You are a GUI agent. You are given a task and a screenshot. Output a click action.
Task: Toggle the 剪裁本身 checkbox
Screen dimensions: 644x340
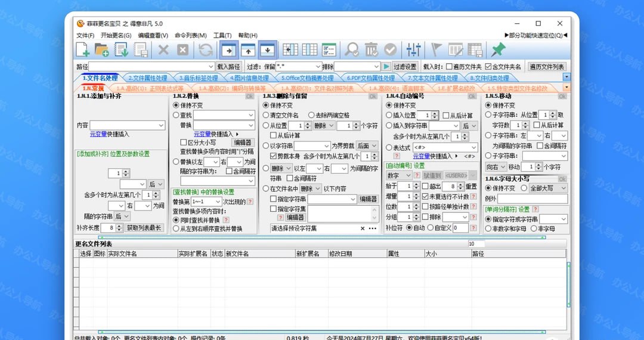click(273, 156)
